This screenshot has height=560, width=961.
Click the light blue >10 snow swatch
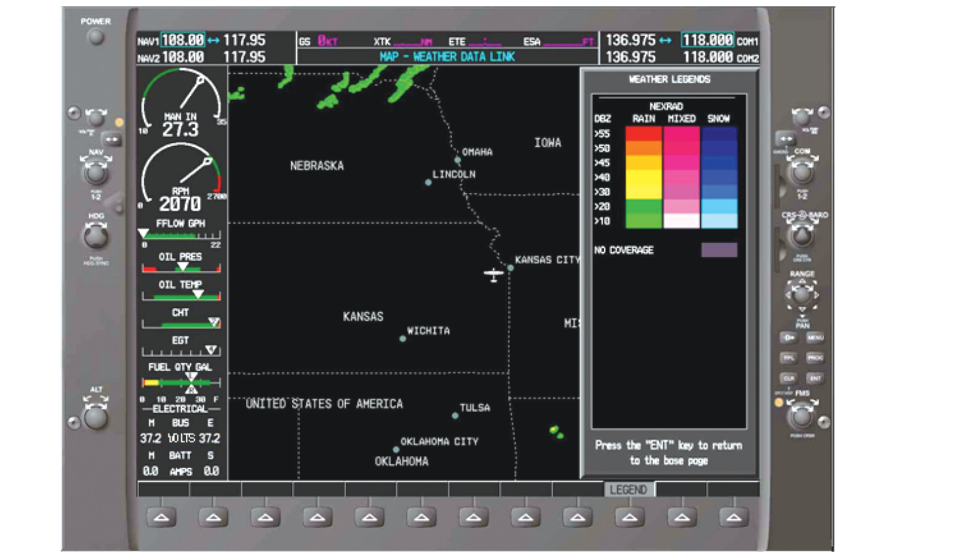(719, 221)
